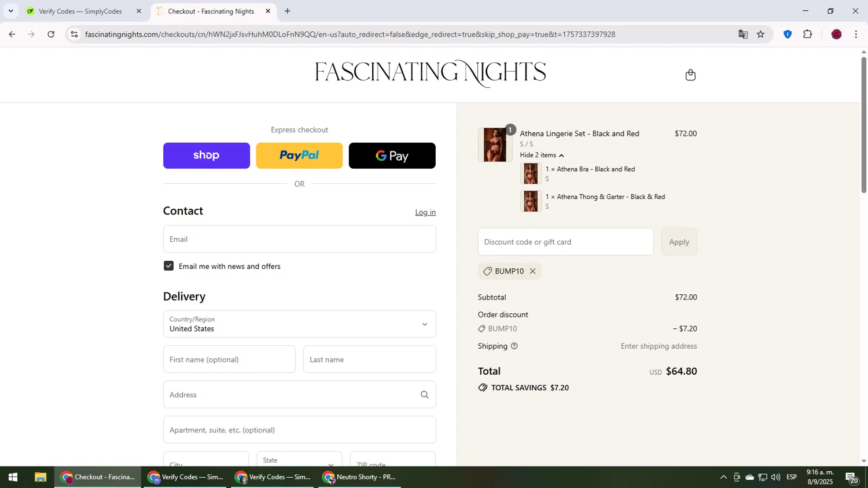This screenshot has height=488, width=868.
Task: Pay with Shop Pay button
Action: [x=207, y=156]
